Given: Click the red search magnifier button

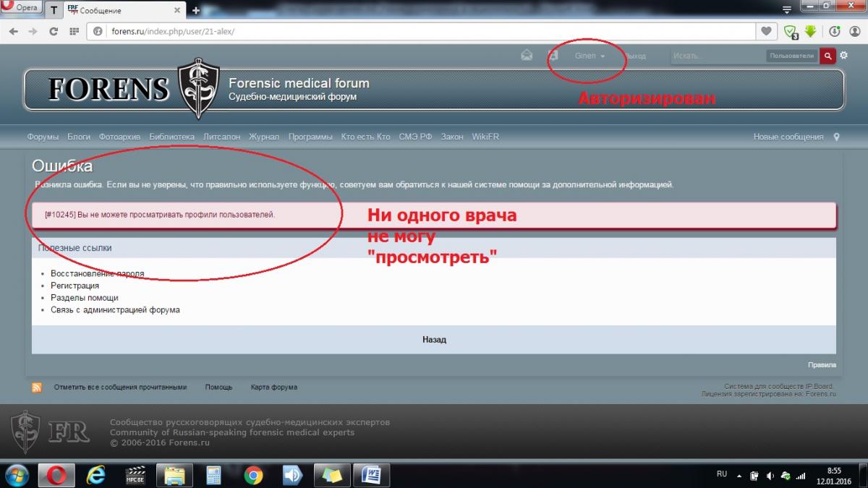Looking at the screenshot, I should click(x=827, y=56).
